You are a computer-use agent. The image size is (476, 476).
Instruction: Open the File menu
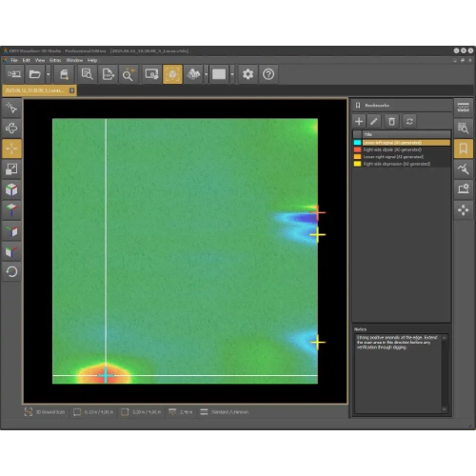tap(14, 60)
